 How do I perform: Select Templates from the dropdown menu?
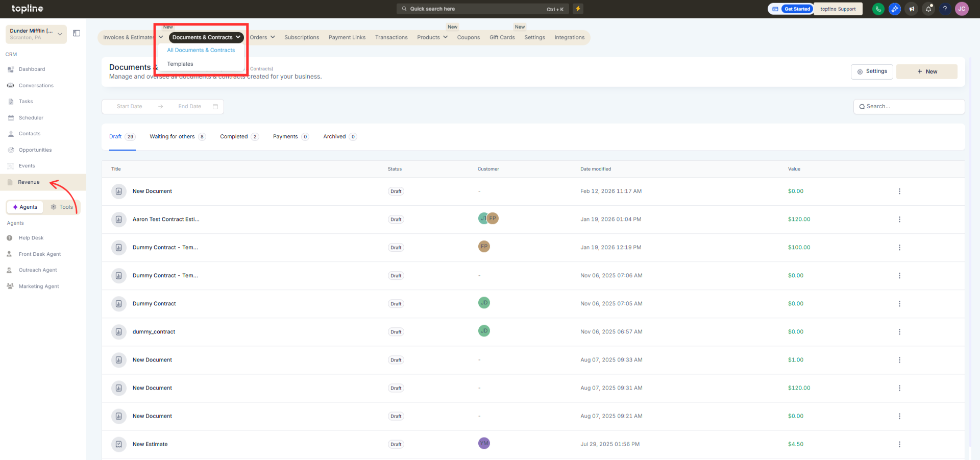click(180, 64)
